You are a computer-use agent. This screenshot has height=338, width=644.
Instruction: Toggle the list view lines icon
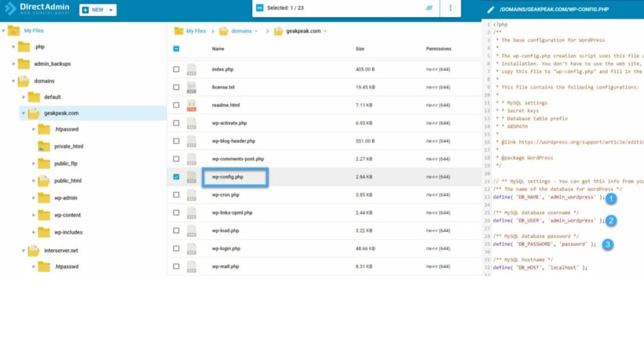tap(429, 8)
